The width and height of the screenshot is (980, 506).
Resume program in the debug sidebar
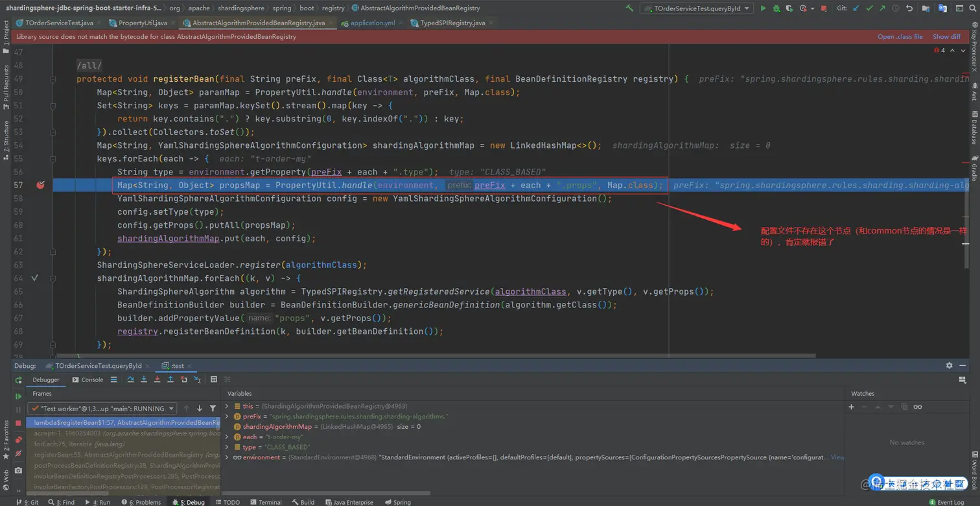[18, 396]
